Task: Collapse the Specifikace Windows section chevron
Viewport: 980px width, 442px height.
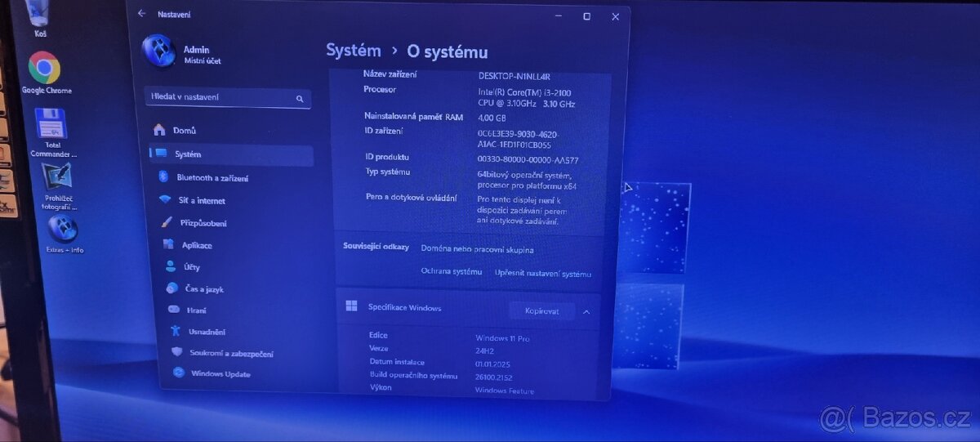Action: coord(586,311)
